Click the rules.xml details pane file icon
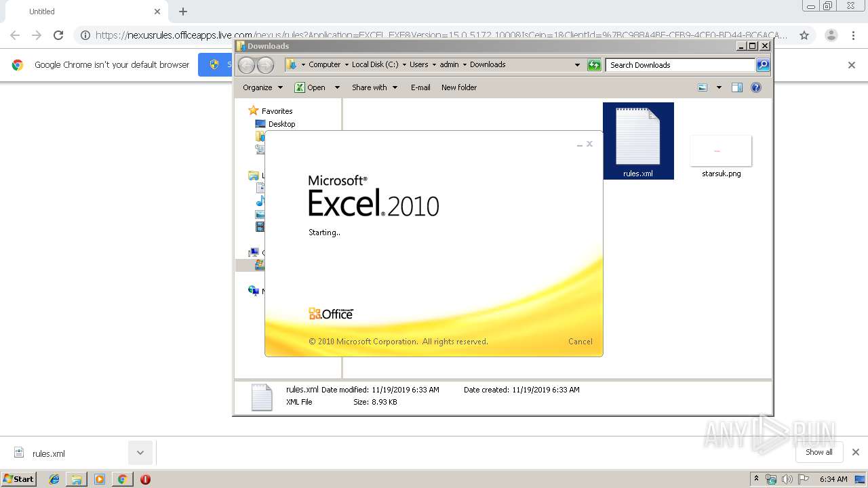This screenshot has width=868, height=488. [262, 397]
